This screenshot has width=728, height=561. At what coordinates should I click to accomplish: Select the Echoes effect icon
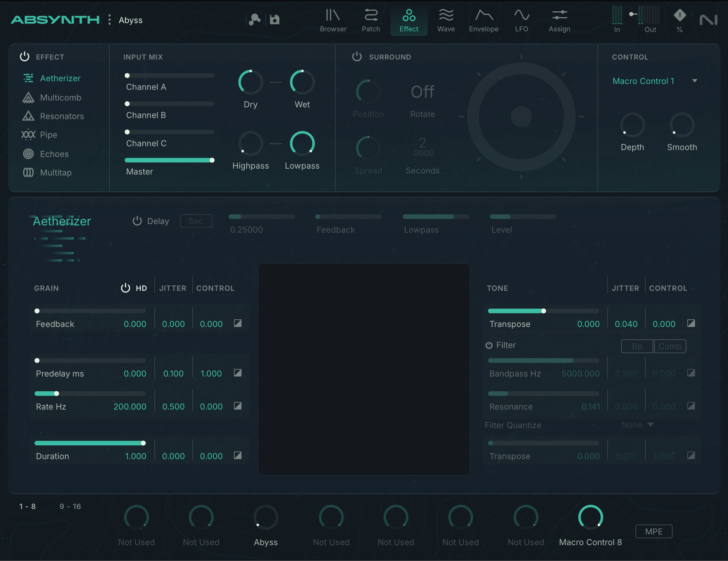28,154
